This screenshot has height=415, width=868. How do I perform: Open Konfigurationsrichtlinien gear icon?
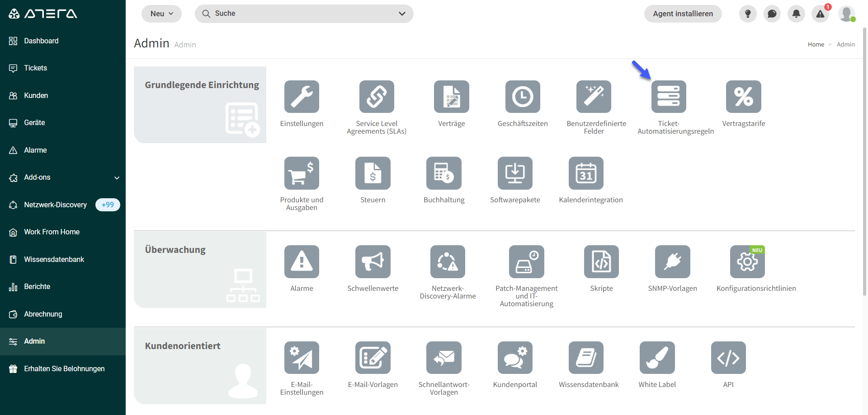pyautogui.click(x=747, y=261)
